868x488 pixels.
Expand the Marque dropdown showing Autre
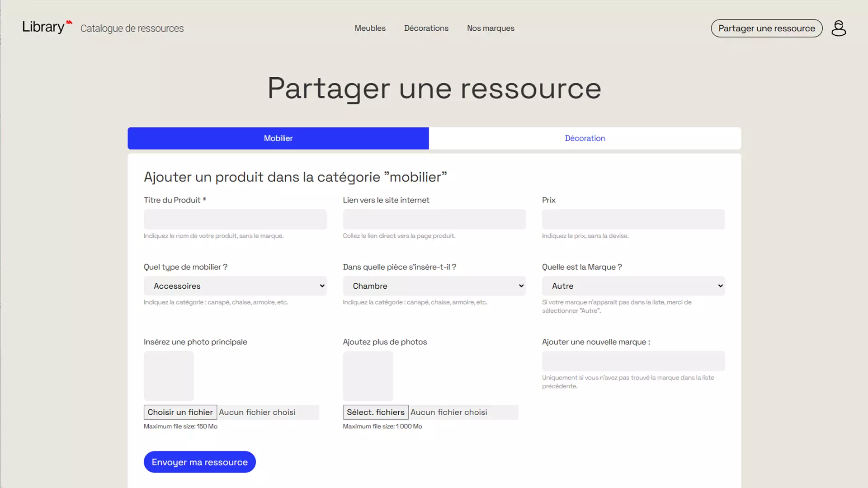tap(633, 286)
